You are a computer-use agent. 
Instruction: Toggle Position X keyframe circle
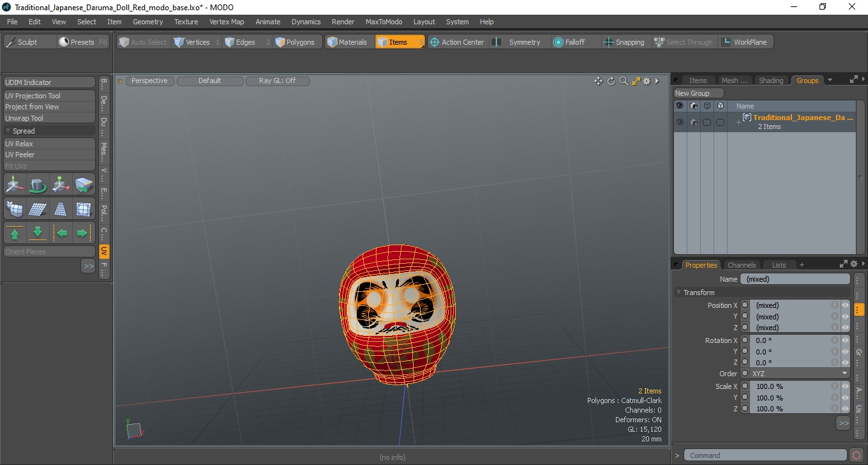pos(744,305)
